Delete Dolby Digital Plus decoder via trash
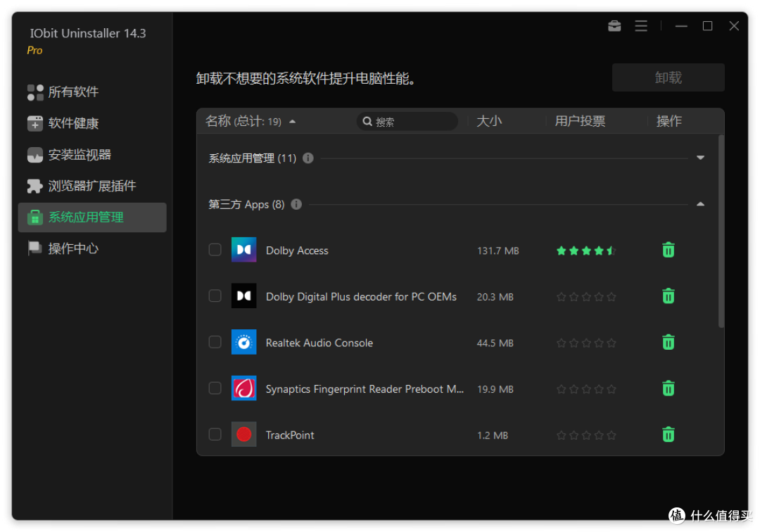This screenshot has width=760, height=532. tap(668, 296)
